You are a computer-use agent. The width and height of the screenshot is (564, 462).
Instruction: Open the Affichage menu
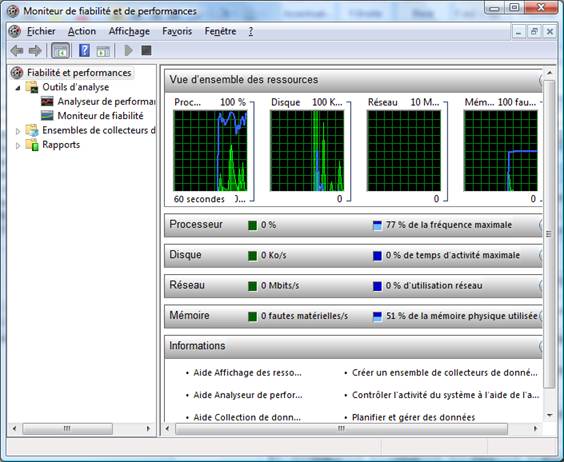click(x=129, y=31)
